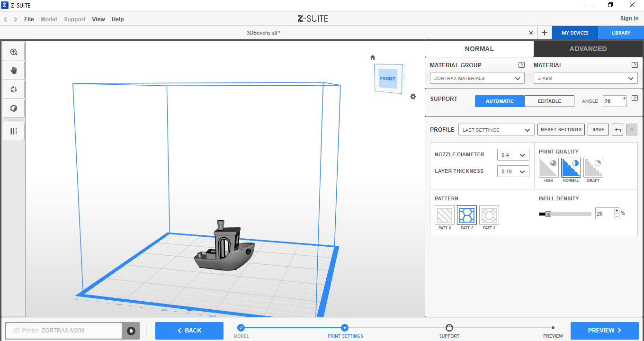The image size is (644, 341).
Task: Open the View menu
Action: 98,19
